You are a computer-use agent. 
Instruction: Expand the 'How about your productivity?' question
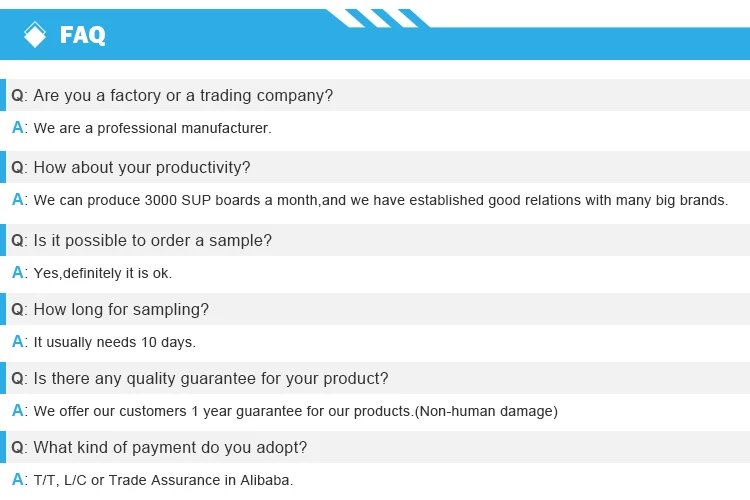pyautogui.click(x=375, y=167)
